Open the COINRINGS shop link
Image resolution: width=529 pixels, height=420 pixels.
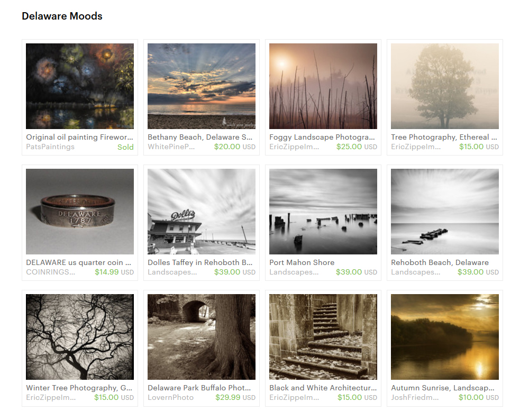point(51,272)
